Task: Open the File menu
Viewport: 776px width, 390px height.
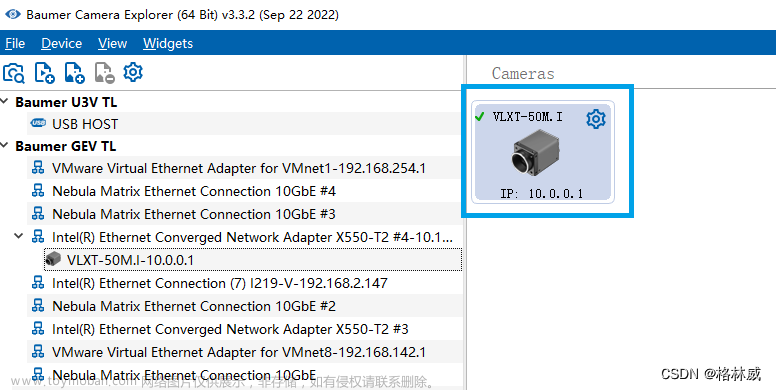Action: click(15, 44)
